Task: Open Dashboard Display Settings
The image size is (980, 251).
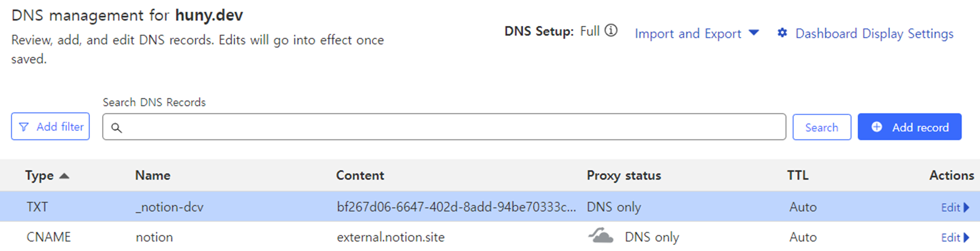Action: 874,33
